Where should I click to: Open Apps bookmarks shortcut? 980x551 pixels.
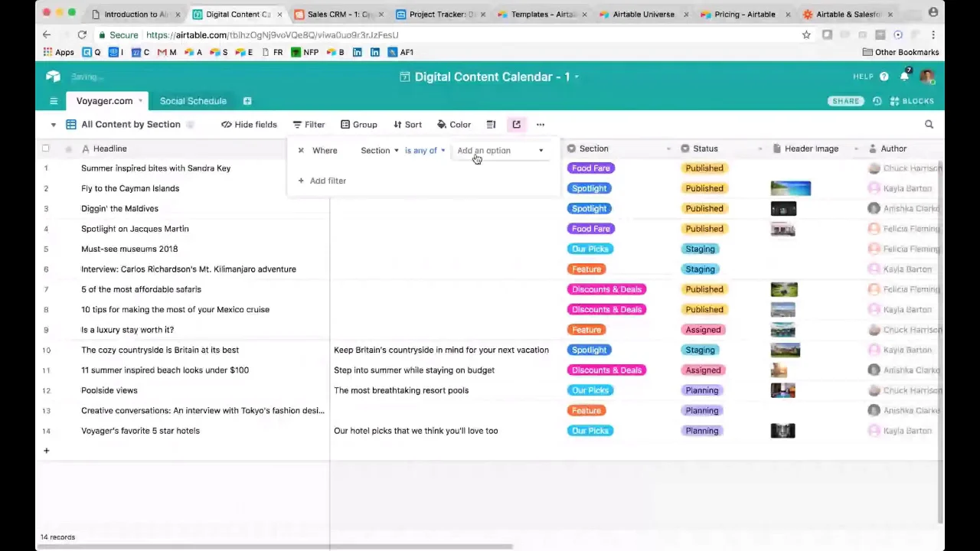click(x=58, y=52)
